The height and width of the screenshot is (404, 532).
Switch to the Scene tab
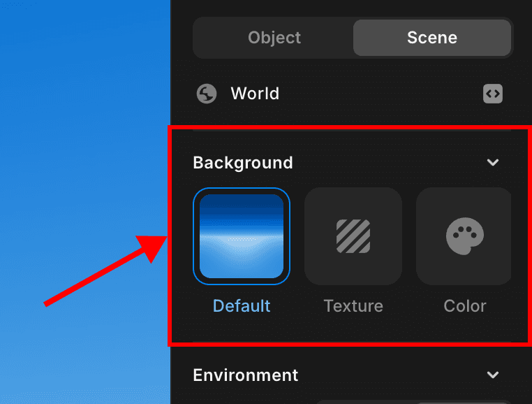coord(432,38)
